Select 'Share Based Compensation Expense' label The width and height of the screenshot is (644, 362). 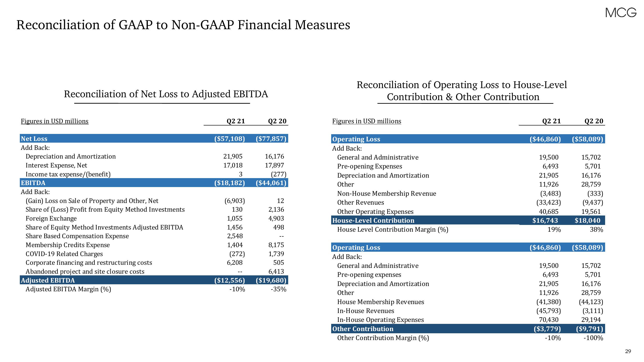click(x=77, y=236)
